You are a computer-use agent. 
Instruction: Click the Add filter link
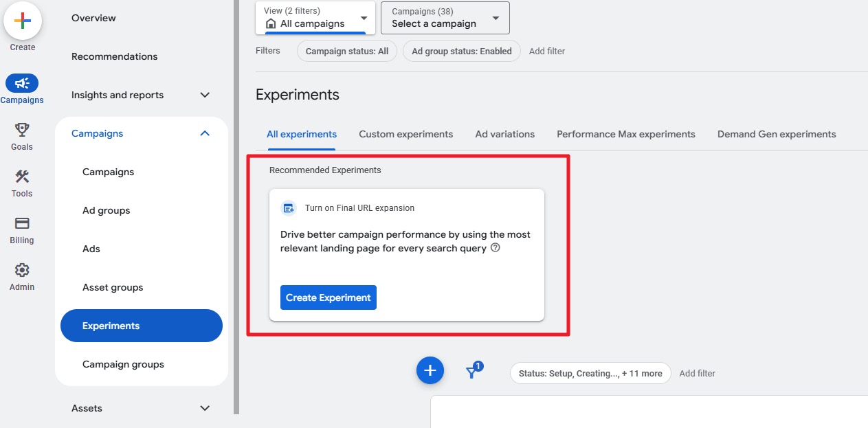pos(547,51)
